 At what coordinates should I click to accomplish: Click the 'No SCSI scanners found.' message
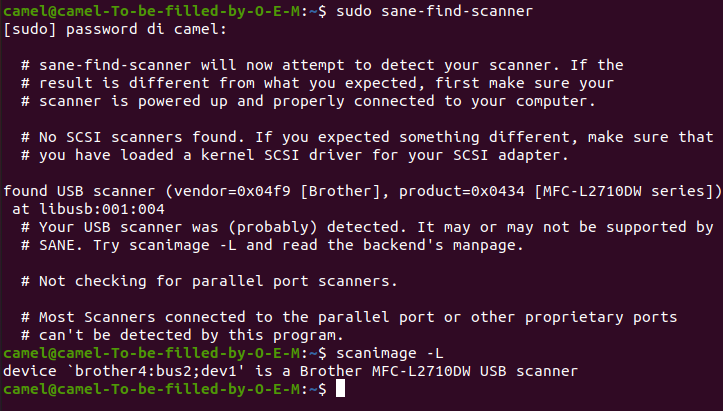142,137
